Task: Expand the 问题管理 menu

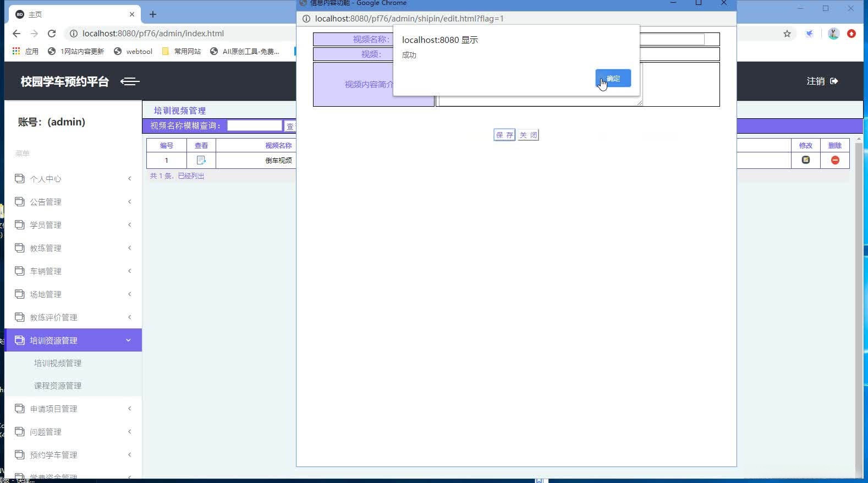Action: [73, 432]
